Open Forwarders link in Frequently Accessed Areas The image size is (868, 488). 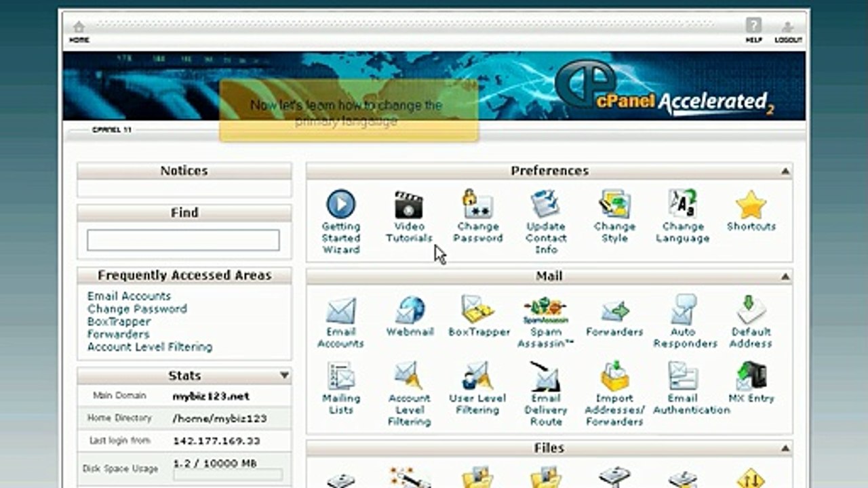118,334
